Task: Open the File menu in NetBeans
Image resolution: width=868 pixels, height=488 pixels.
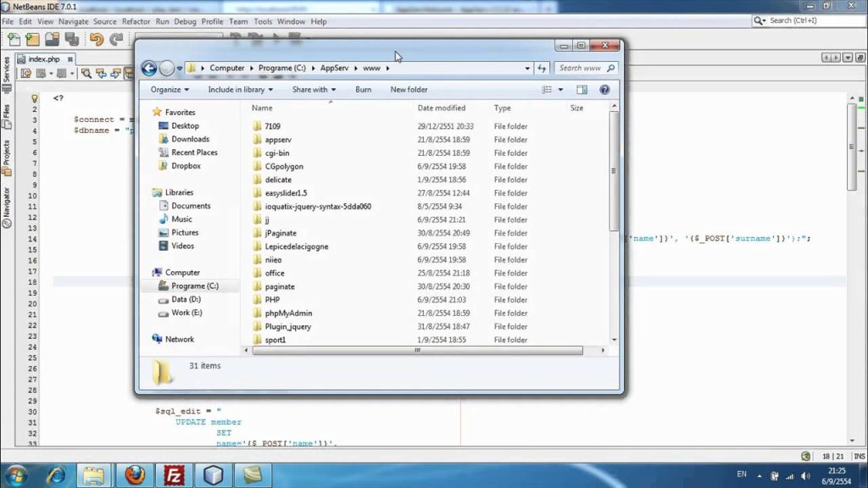Action: coord(8,21)
